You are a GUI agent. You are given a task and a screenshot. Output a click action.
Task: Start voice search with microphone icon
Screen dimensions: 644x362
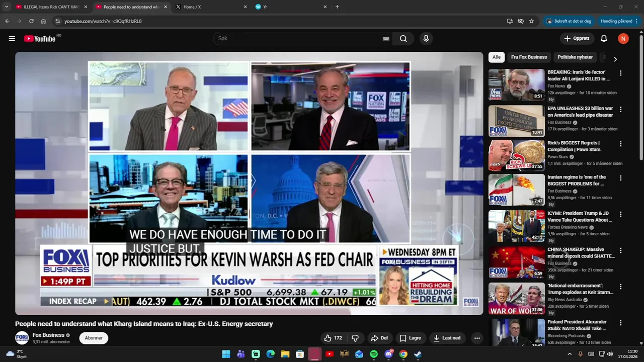click(x=426, y=39)
